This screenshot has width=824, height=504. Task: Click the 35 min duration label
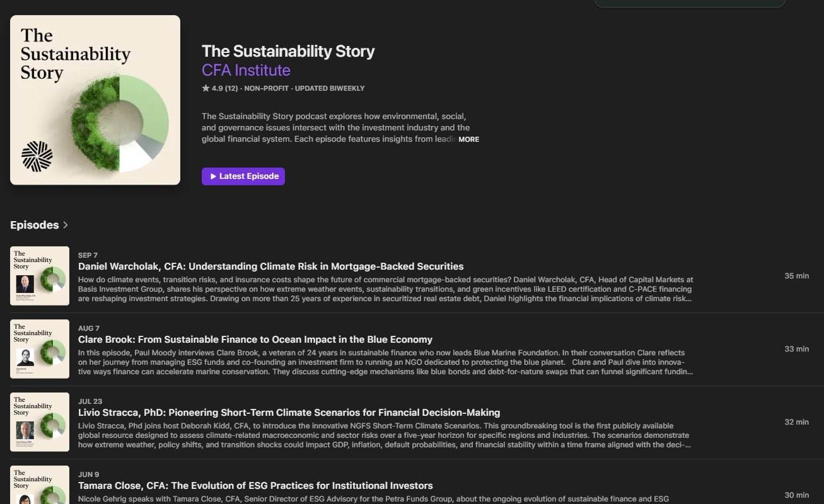tap(796, 275)
